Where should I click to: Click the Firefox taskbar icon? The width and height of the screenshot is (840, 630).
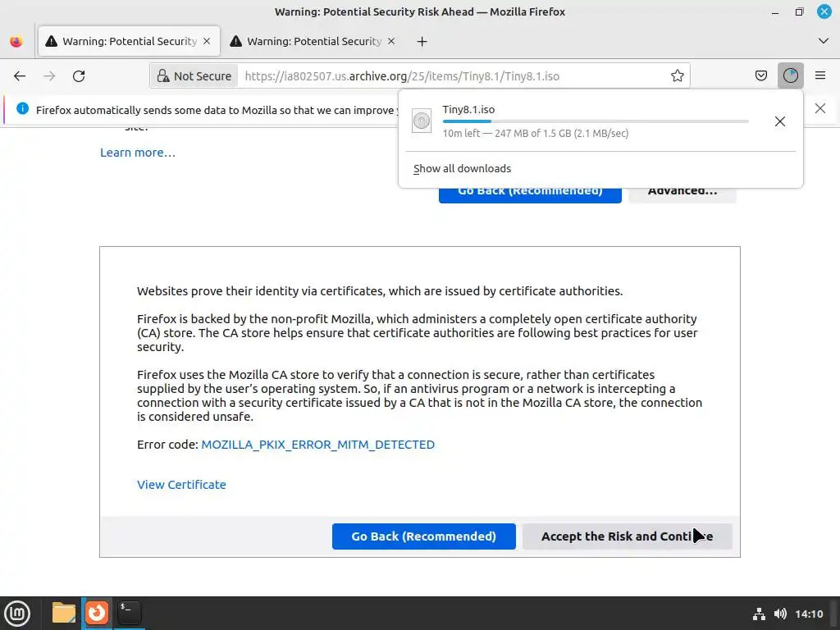click(x=97, y=613)
